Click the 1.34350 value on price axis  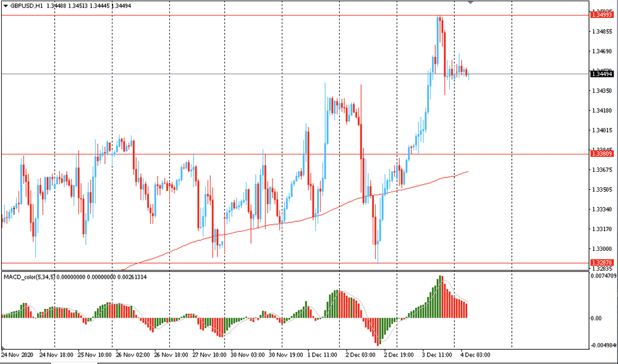601,91
